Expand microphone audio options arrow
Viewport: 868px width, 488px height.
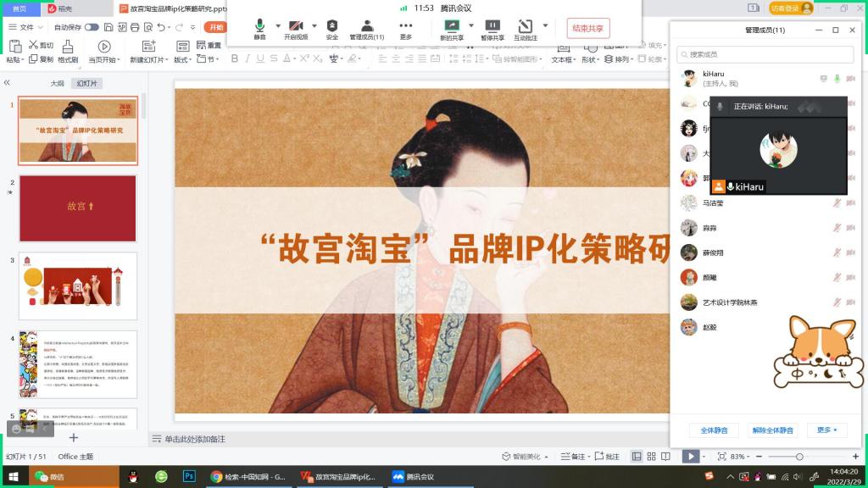pyautogui.click(x=278, y=25)
